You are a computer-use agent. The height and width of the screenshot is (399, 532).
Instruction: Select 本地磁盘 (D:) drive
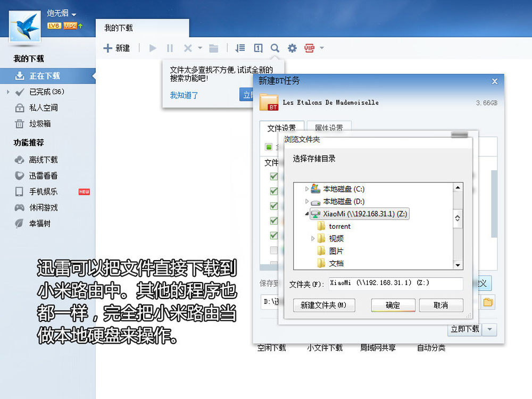[x=338, y=202]
